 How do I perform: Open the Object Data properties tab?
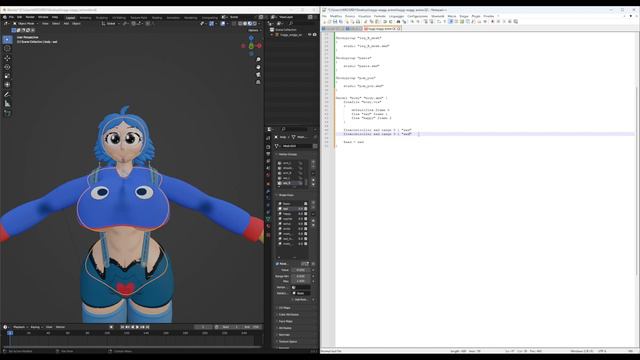coord(268,219)
